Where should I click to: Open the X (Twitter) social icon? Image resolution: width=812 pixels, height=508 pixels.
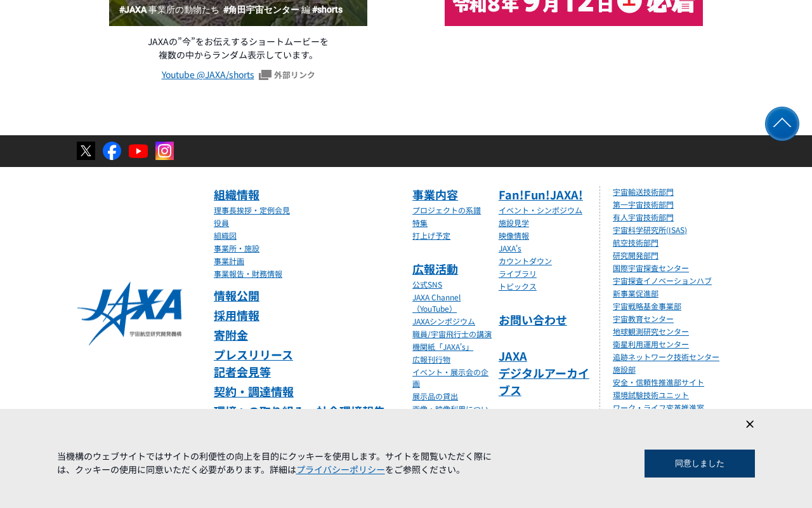coord(86,151)
